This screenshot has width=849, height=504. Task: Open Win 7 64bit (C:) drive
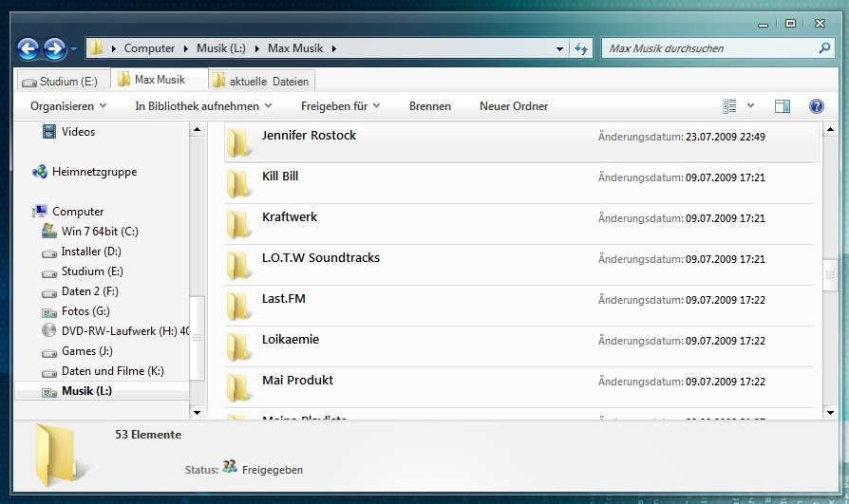tap(100, 232)
